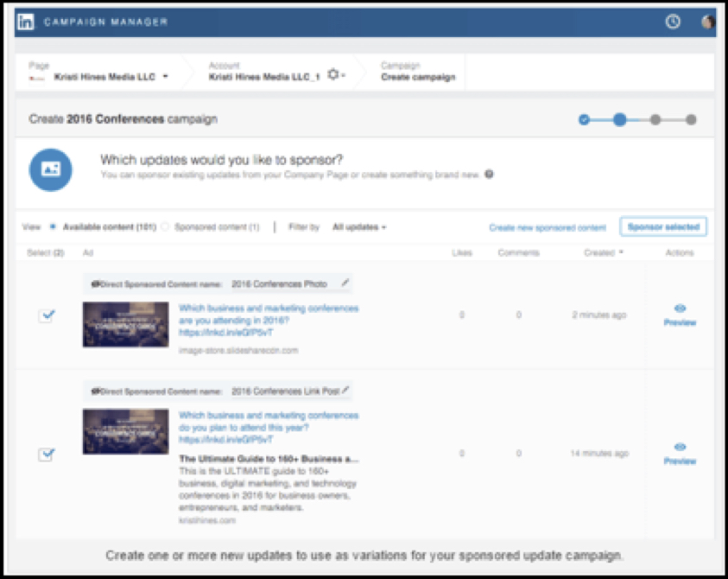Click '2 minutes ago' created time

(599, 315)
